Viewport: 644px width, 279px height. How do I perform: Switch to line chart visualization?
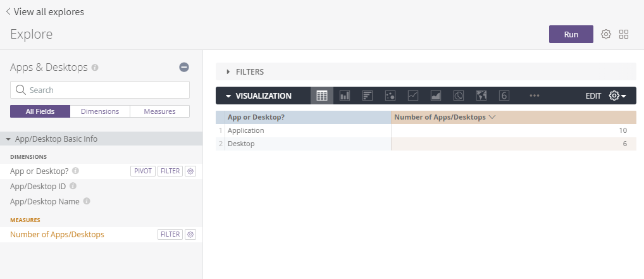(413, 96)
